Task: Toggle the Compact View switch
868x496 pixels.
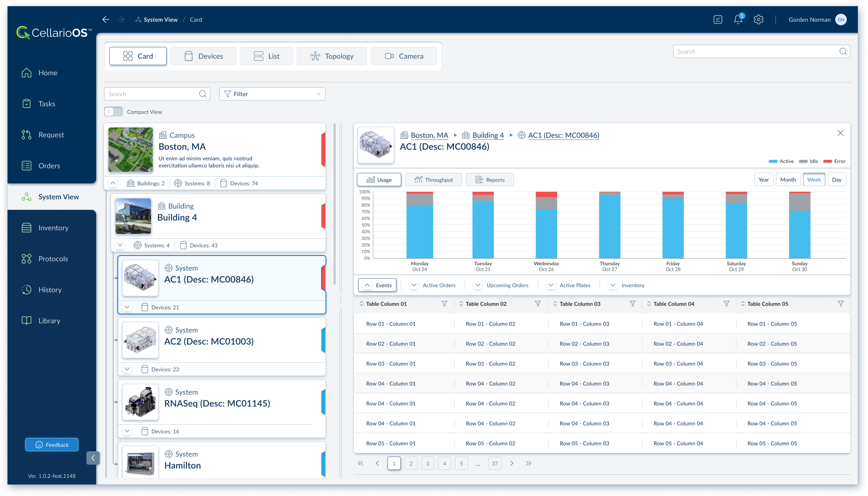Action: click(113, 112)
